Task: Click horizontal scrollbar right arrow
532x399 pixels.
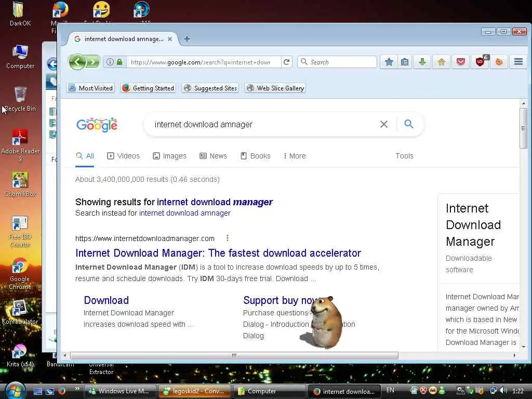Action: [514, 355]
